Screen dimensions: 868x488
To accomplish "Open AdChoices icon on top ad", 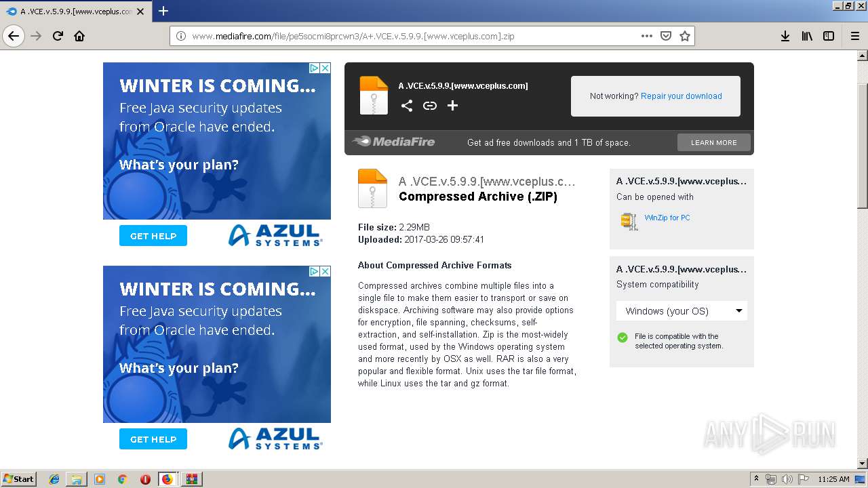I will point(315,68).
